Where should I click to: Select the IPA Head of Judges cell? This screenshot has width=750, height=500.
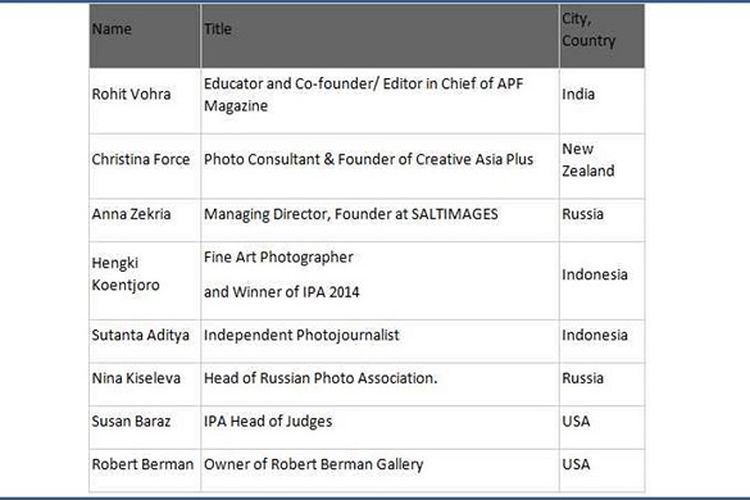[x=268, y=421]
